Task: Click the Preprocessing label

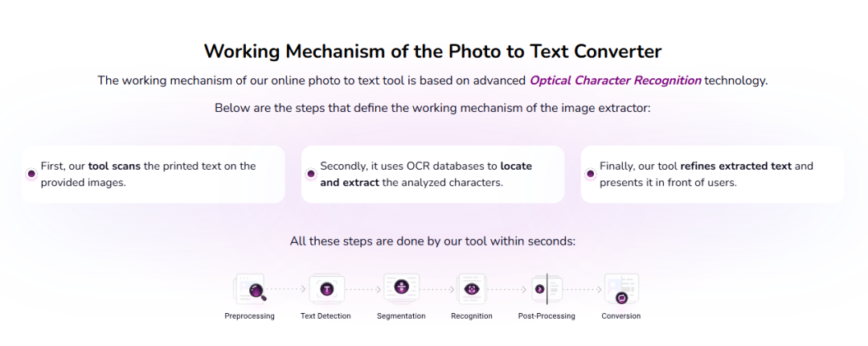Action: point(250,316)
